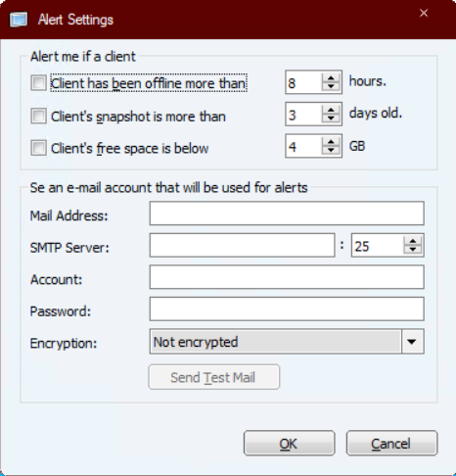Confirm settings with the OK button
456x476 pixels.
tap(290, 444)
